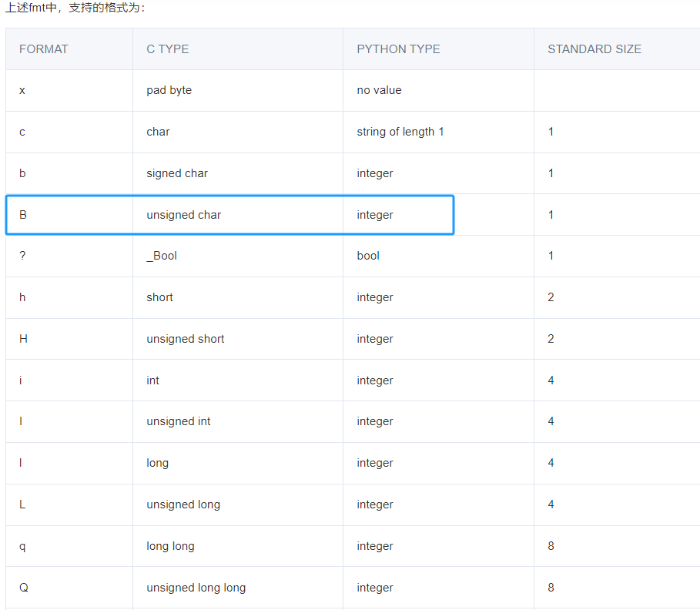This screenshot has height=610, width=700.
Task: Click the 'bool' Python type cell
Action: pos(368,256)
